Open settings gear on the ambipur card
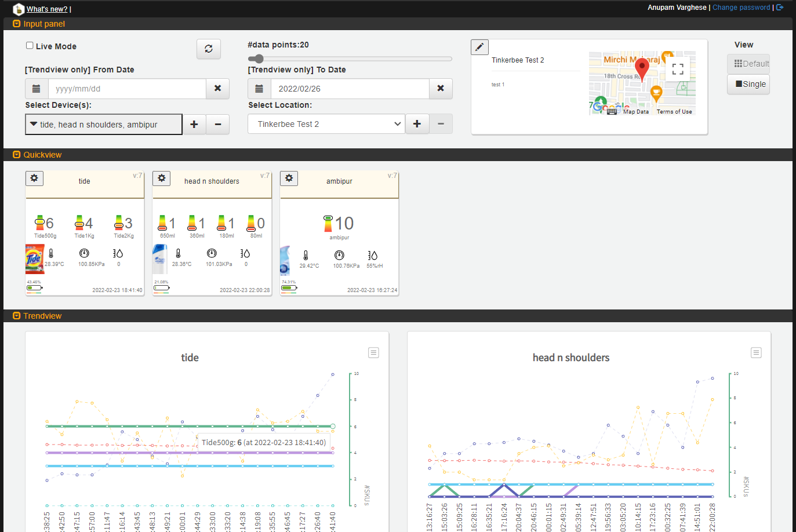Screen dimensions: 796x532 pyautogui.click(x=289, y=178)
